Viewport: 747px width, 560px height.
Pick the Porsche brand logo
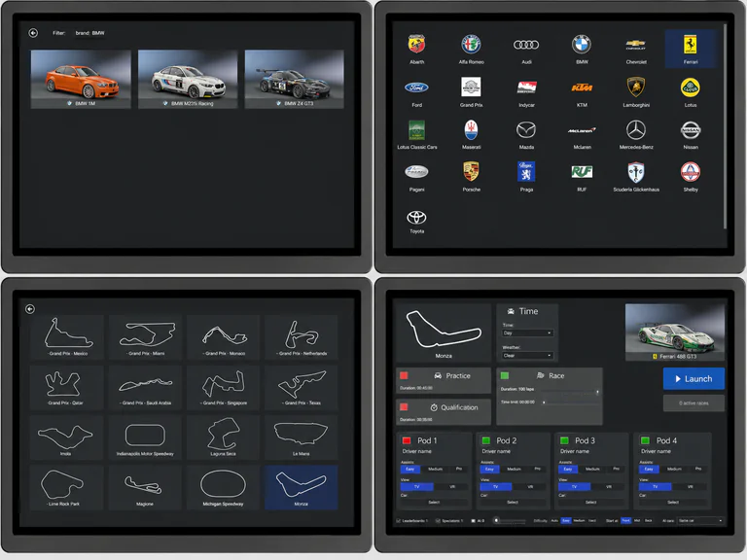coord(471,171)
